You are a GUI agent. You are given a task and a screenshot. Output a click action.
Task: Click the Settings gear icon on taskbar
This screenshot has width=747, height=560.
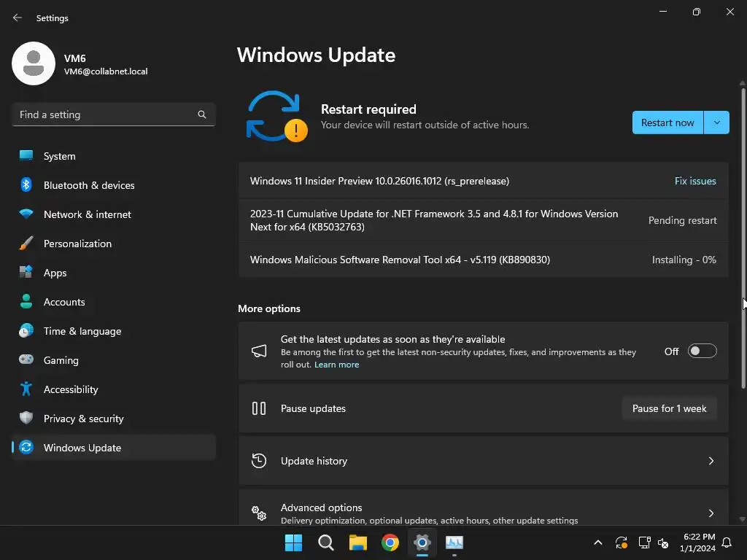422,542
